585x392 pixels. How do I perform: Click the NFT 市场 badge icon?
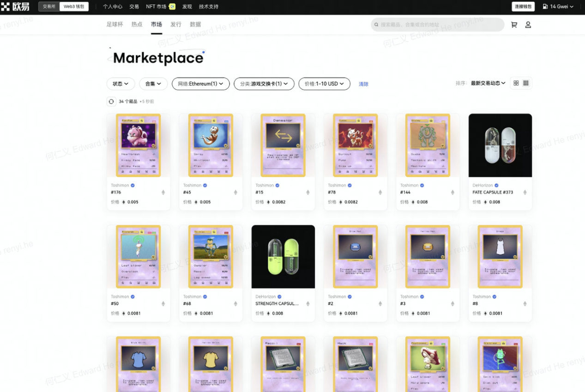coord(172,6)
